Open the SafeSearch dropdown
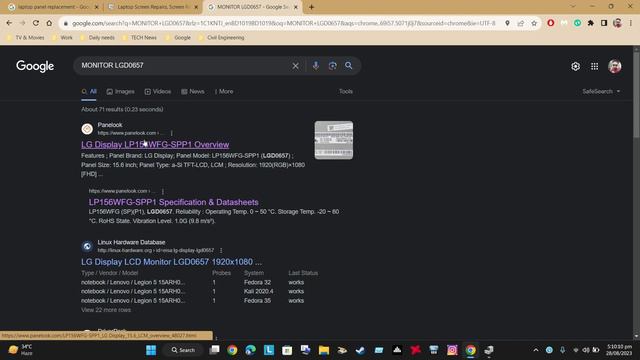Image resolution: width=640 pixels, height=360 pixels. 601,91
